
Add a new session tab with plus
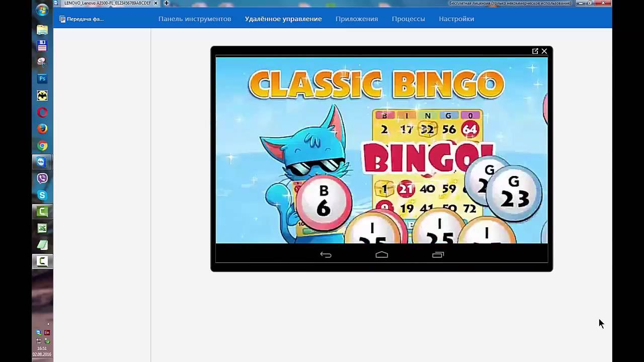pos(167,3)
